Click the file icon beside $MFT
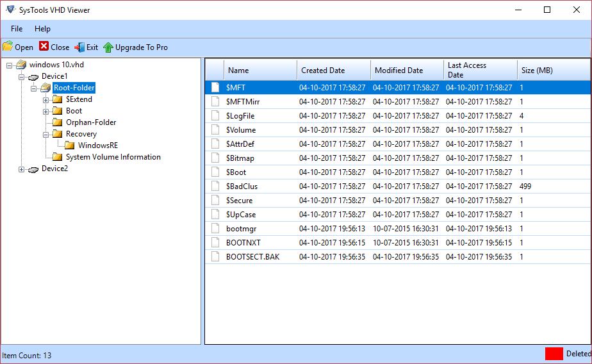 click(x=215, y=87)
